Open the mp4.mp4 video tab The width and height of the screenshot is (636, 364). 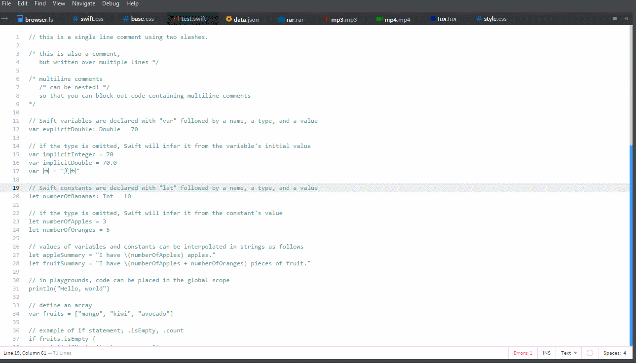pos(393,19)
